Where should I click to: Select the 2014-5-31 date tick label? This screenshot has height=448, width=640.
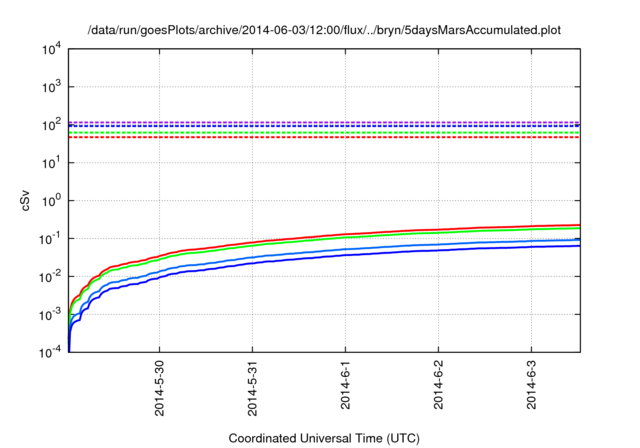point(253,385)
